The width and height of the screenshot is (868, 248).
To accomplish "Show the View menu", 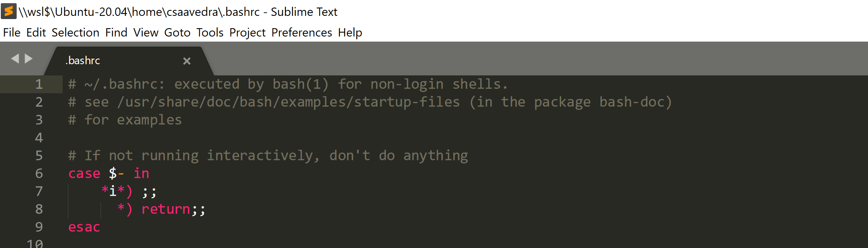I will click(146, 33).
